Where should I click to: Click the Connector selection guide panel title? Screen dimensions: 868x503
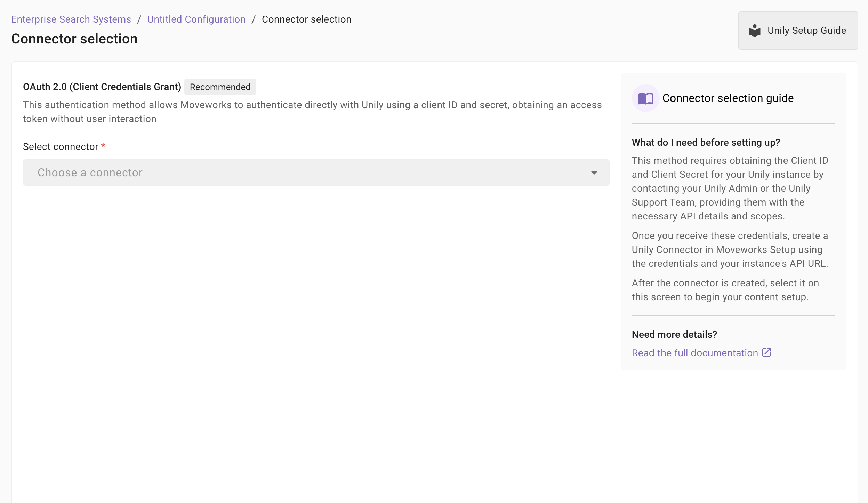point(728,98)
